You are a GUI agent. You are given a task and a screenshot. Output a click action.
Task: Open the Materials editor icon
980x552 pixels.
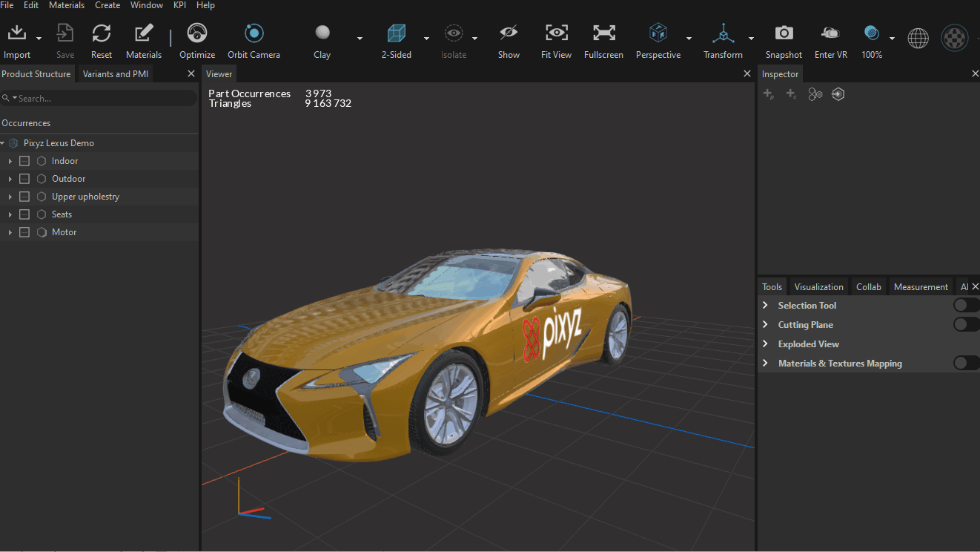(x=144, y=33)
